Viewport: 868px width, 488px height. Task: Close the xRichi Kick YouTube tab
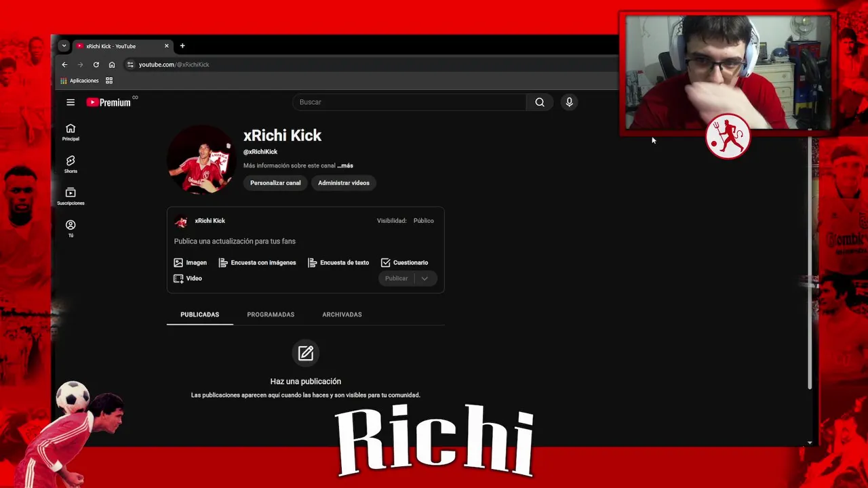pos(167,46)
